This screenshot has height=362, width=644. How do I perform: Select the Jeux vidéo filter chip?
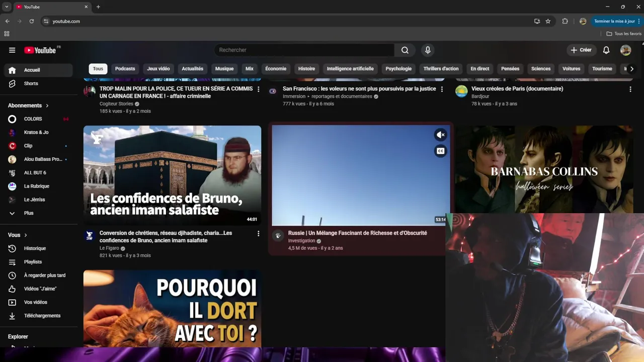158,69
